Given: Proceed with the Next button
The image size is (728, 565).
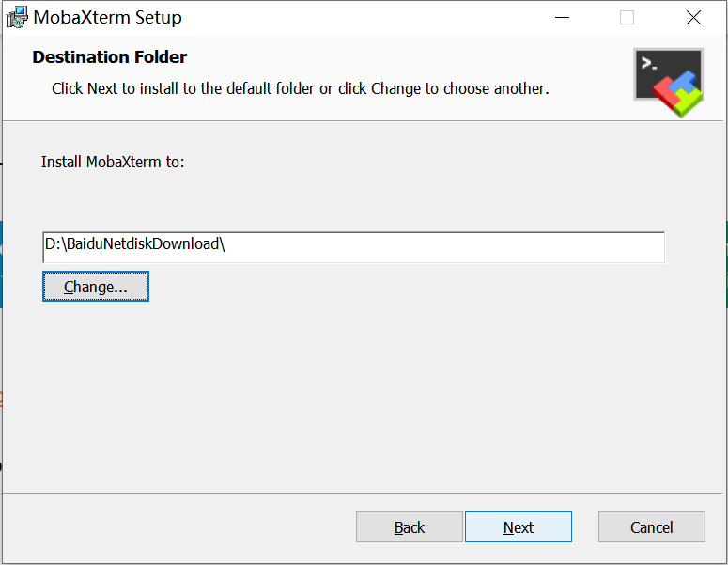Looking at the screenshot, I should (x=519, y=526).
